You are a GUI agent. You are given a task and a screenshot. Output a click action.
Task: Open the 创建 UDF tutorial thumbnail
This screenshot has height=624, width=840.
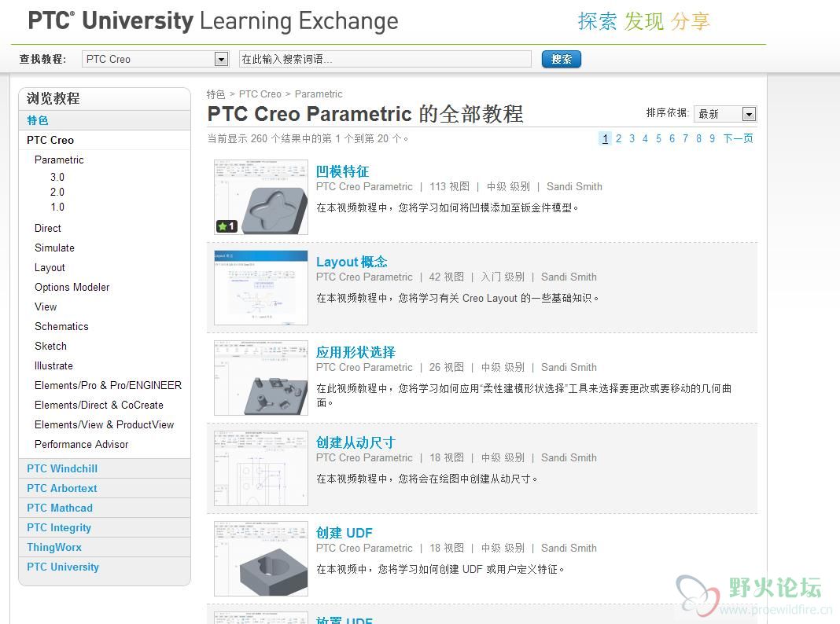[x=261, y=559]
